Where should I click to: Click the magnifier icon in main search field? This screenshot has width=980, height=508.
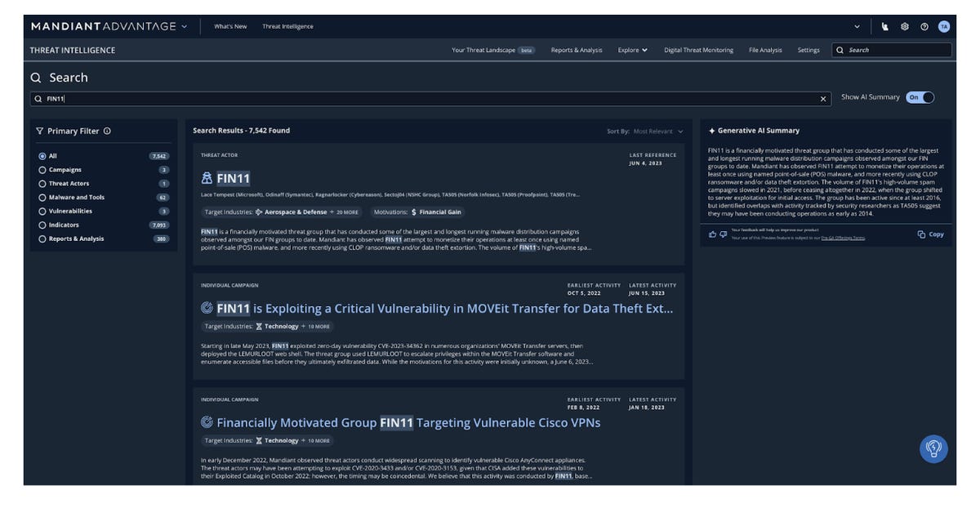[x=38, y=99]
